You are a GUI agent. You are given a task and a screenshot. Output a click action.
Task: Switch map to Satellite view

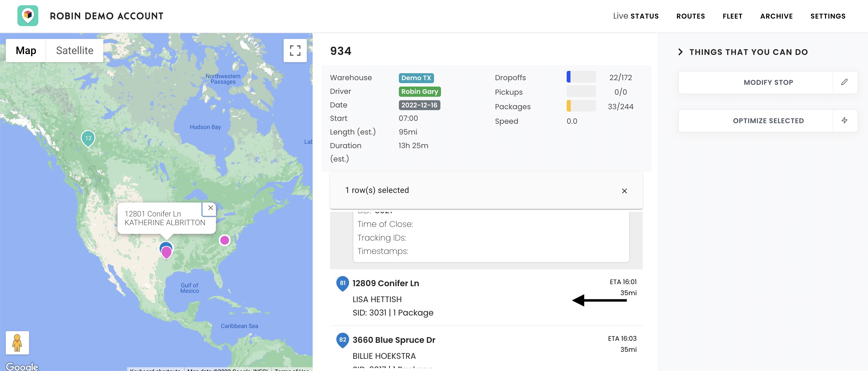coord(75,51)
